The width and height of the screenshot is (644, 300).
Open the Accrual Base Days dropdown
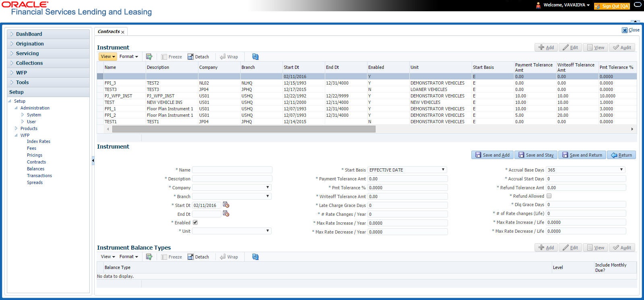point(586,170)
